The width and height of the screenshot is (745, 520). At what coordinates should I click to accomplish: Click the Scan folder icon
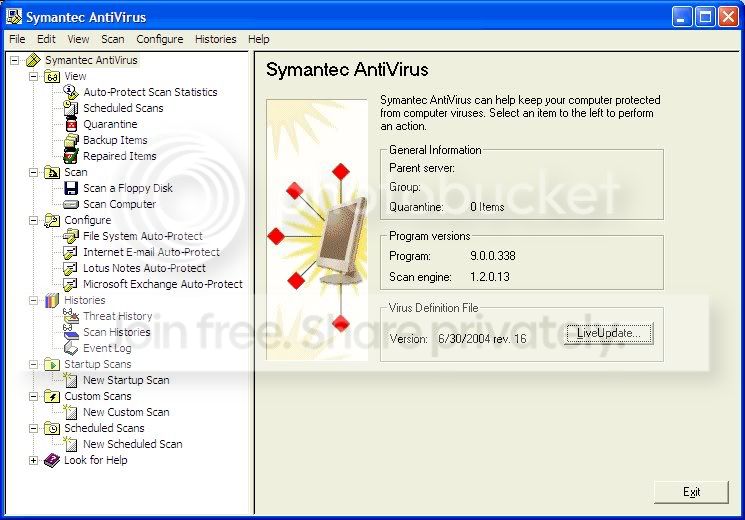coord(52,172)
